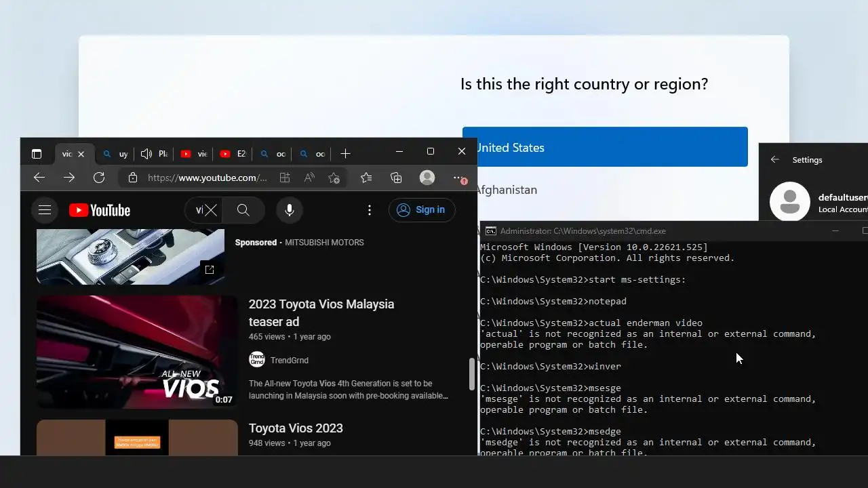
Task: Open Edge Settings and more menu
Action: pos(459,178)
